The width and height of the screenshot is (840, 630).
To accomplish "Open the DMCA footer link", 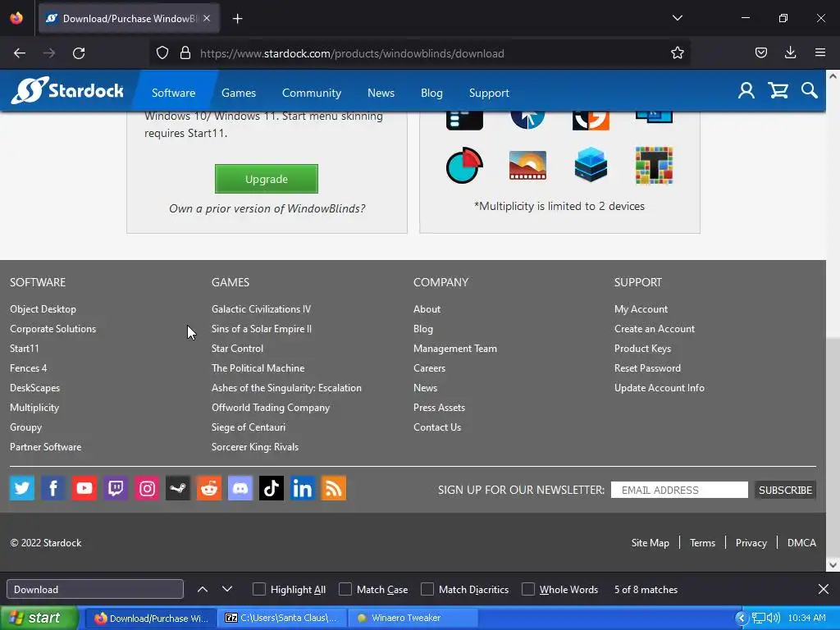I will 801,543.
